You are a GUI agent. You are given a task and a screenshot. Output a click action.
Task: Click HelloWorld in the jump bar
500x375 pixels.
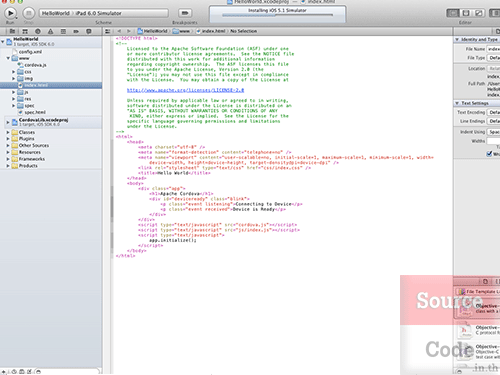click(153, 31)
